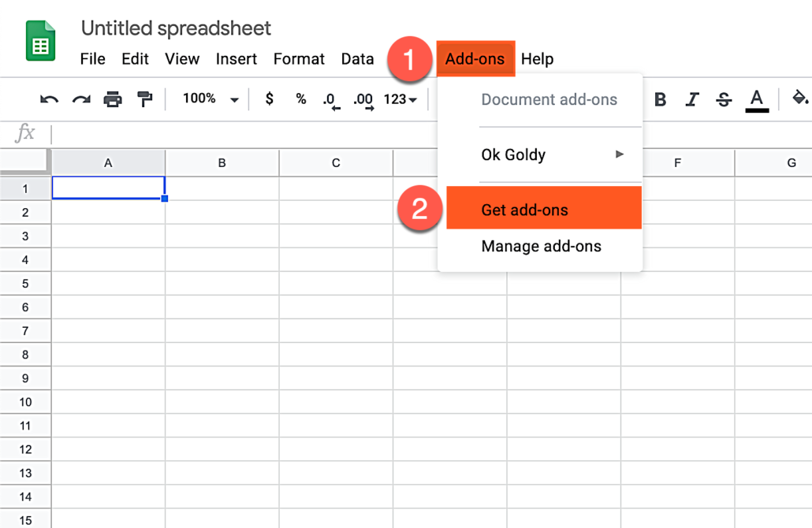Toggle bold formatting
Screen dimensions: 812x528
661,99
